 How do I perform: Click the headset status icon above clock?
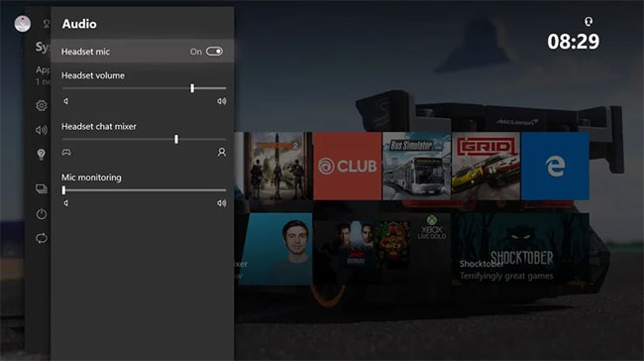click(x=589, y=22)
